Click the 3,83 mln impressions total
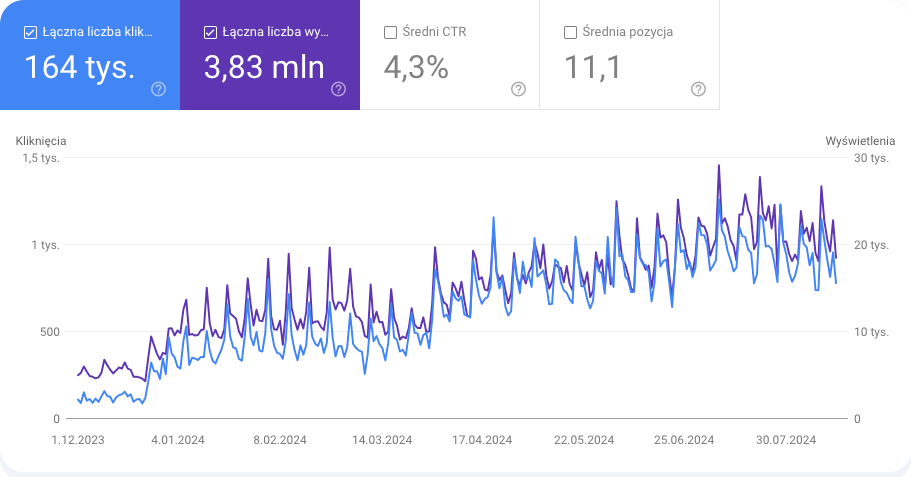The height and width of the screenshot is (477, 911). [x=263, y=67]
